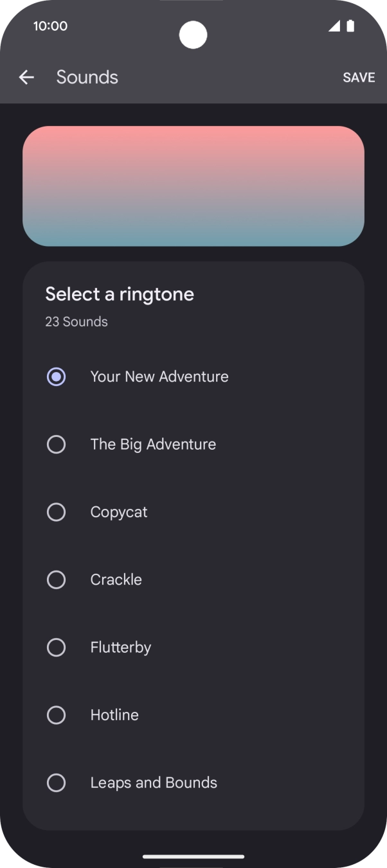
Task: Select the Crackle sound option
Action: click(x=56, y=580)
